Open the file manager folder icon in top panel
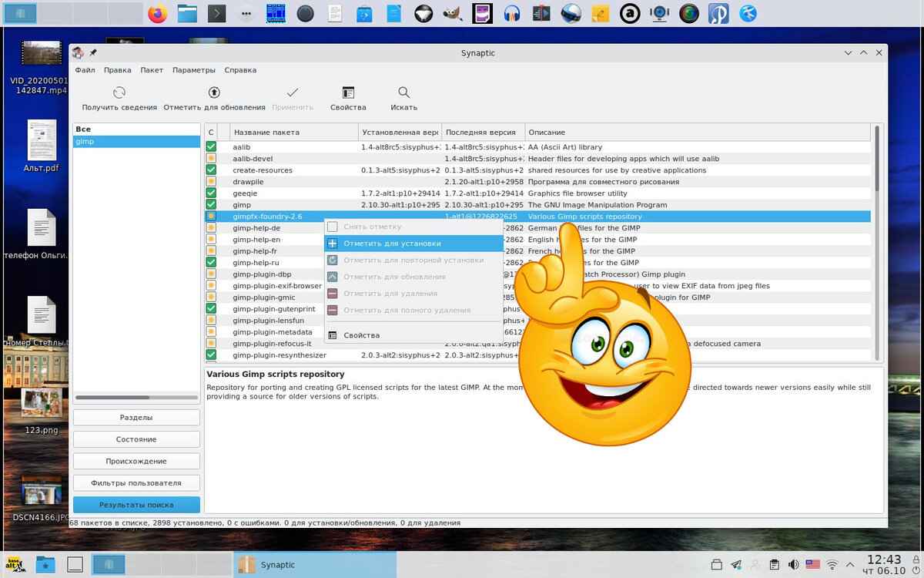Image resolution: width=924 pixels, height=578 pixels. (187, 13)
